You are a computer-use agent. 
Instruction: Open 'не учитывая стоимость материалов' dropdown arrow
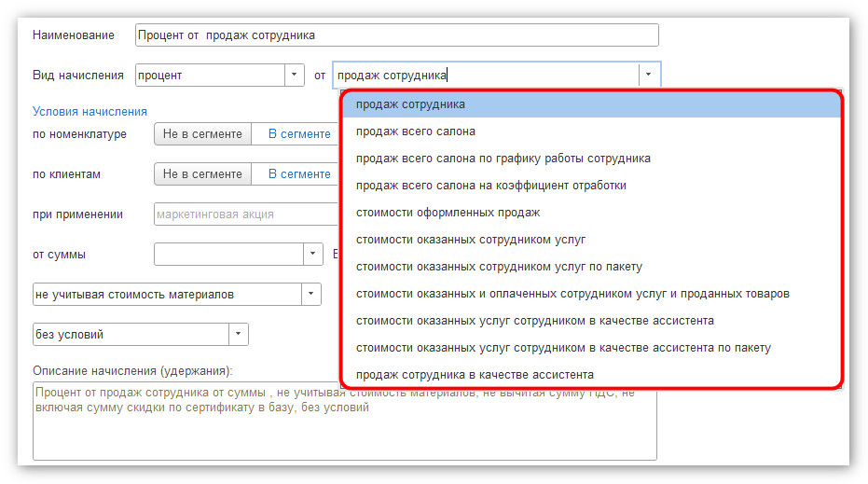(x=311, y=294)
